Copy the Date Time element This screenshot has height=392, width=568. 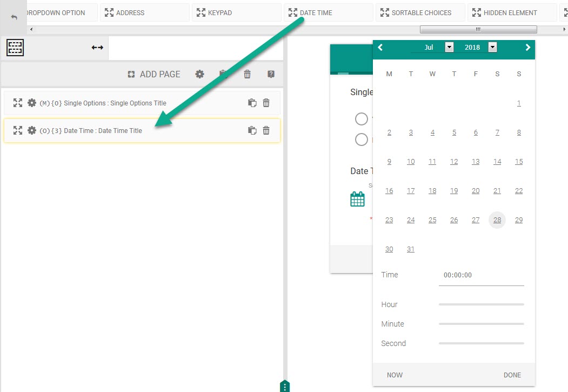[252, 130]
